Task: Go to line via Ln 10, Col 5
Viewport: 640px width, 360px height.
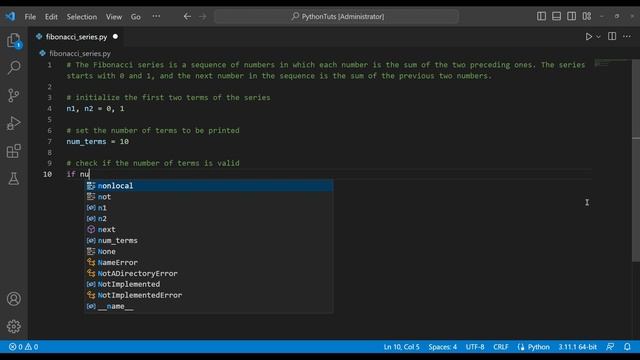Action: (x=401, y=347)
